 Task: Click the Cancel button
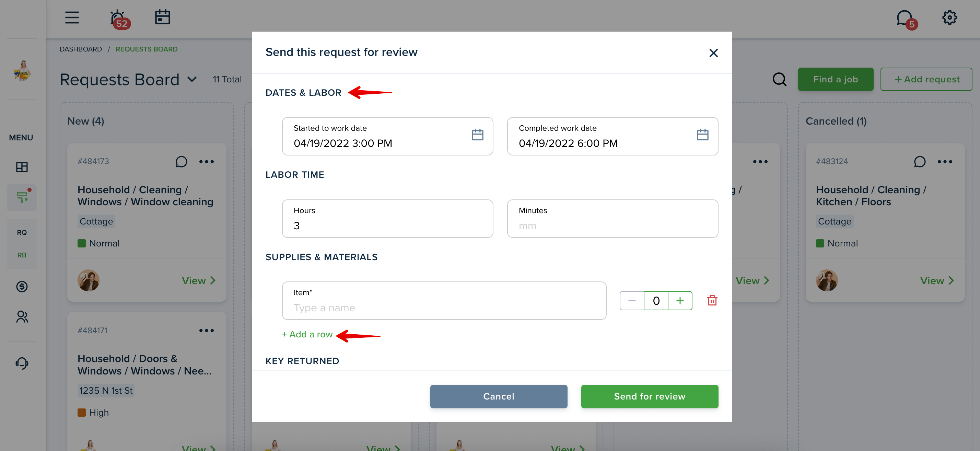(498, 396)
